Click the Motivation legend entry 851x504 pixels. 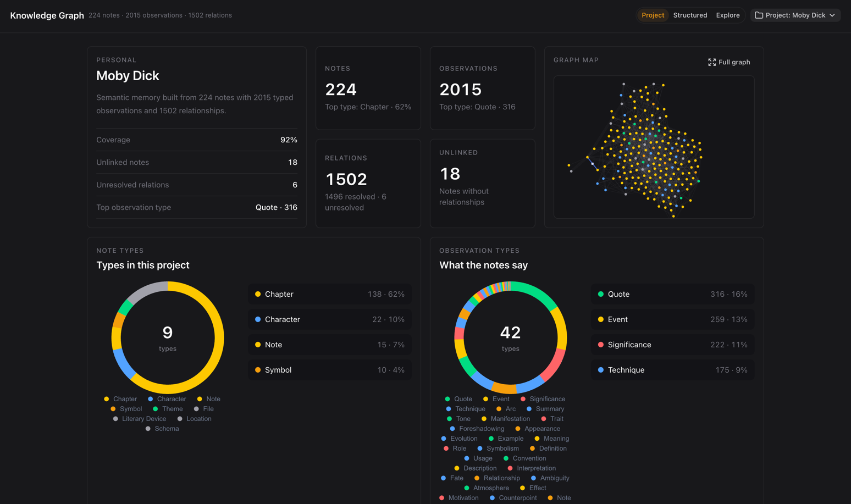pos(459,498)
